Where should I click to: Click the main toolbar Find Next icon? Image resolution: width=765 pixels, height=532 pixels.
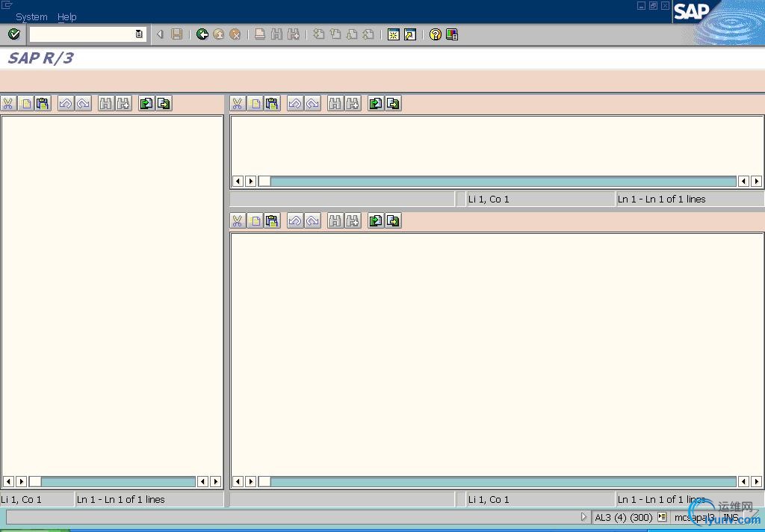point(293,34)
